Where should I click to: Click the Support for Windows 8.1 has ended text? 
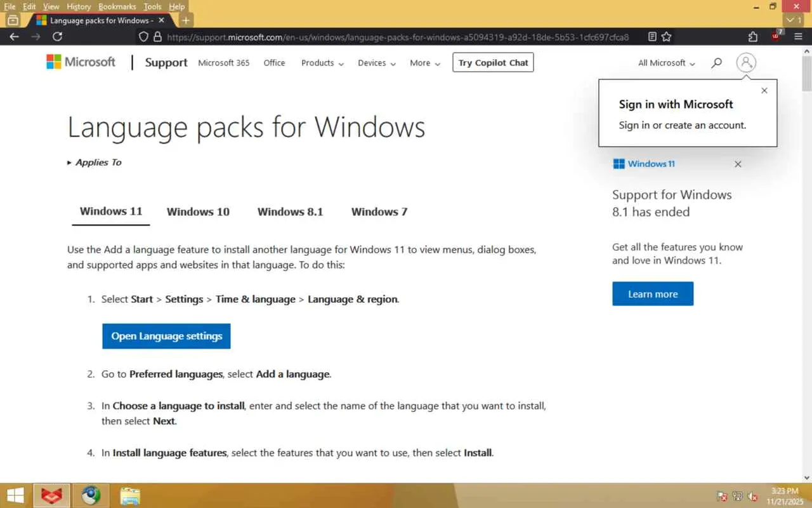click(x=672, y=203)
